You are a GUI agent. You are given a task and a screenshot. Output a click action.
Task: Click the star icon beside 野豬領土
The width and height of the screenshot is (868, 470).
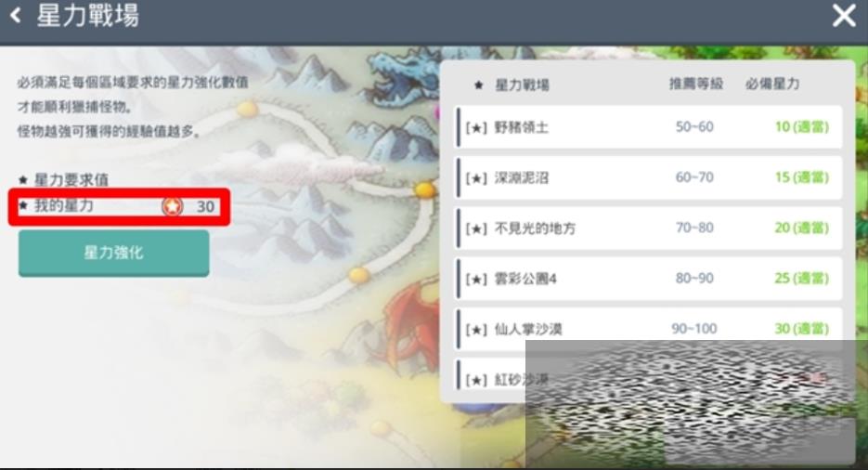click(x=476, y=128)
